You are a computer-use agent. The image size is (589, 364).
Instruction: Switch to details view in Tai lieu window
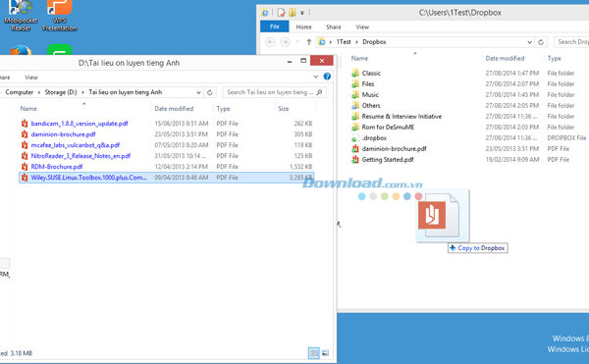coord(314,353)
